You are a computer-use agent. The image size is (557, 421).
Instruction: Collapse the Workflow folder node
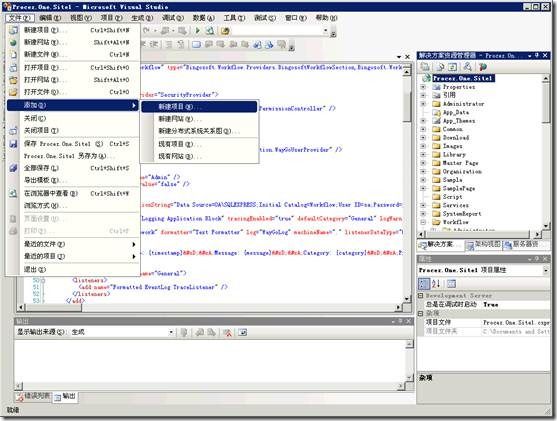pyautogui.click(x=423, y=222)
